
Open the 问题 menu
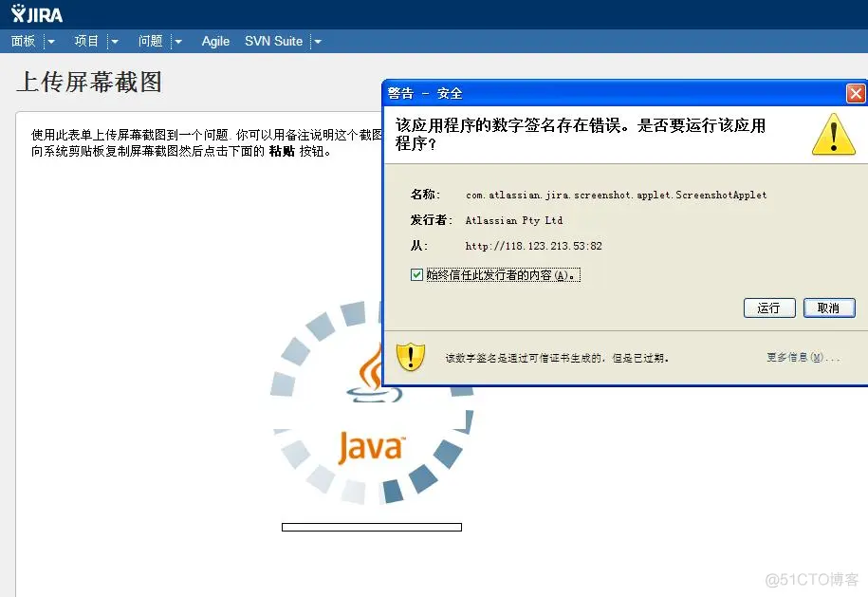[x=150, y=41]
